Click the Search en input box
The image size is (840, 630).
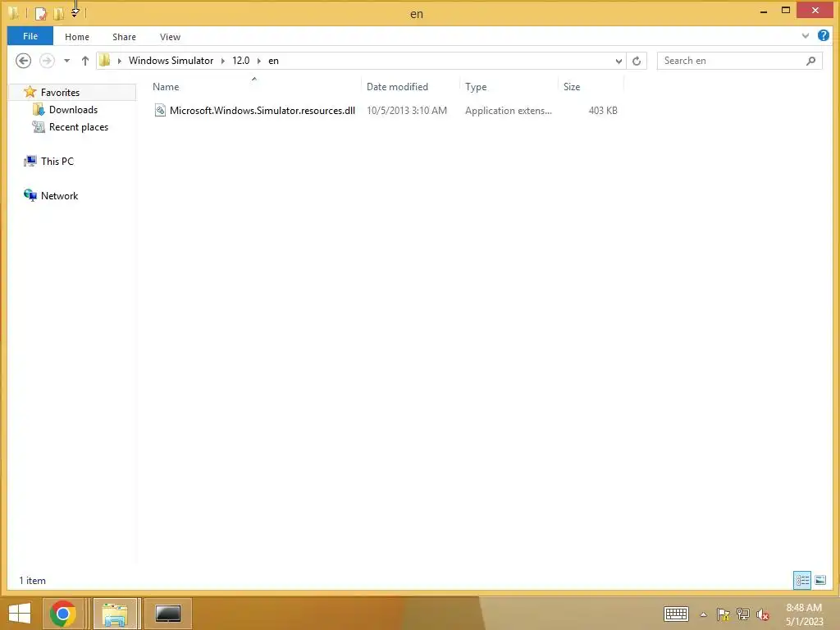(x=731, y=61)
